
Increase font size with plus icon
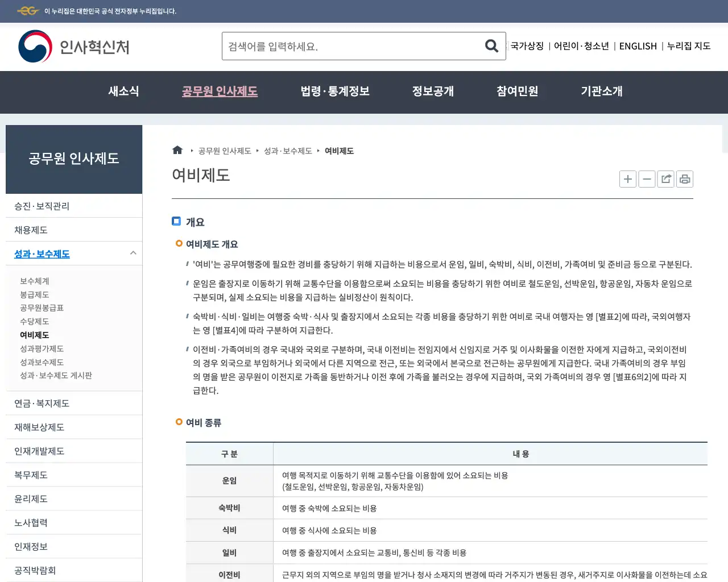pyautogui.click(x=628, y=179)
